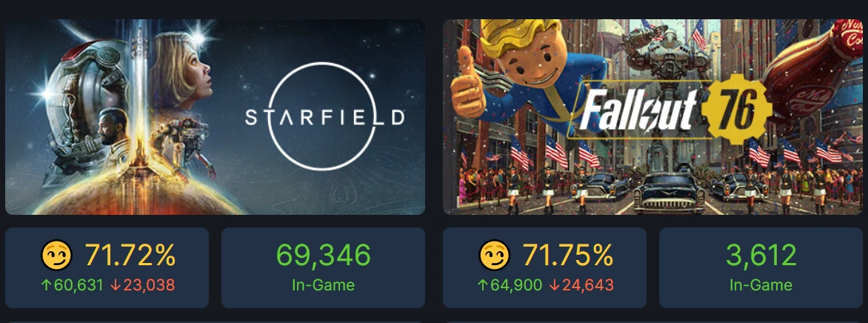Select the Fallout 76 logo on banner
The height and width of the screenshot is (323, 868).
[672, 113]
